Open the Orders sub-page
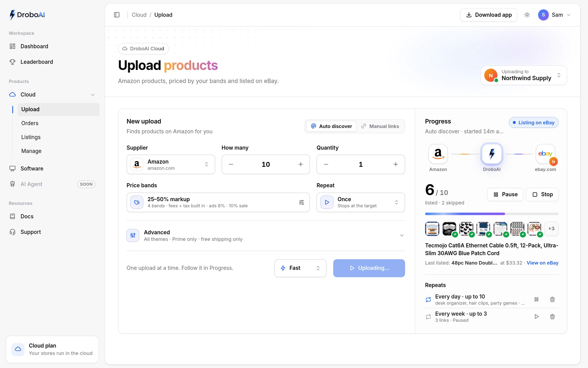 pyautogui.click(x=59, y=123)
